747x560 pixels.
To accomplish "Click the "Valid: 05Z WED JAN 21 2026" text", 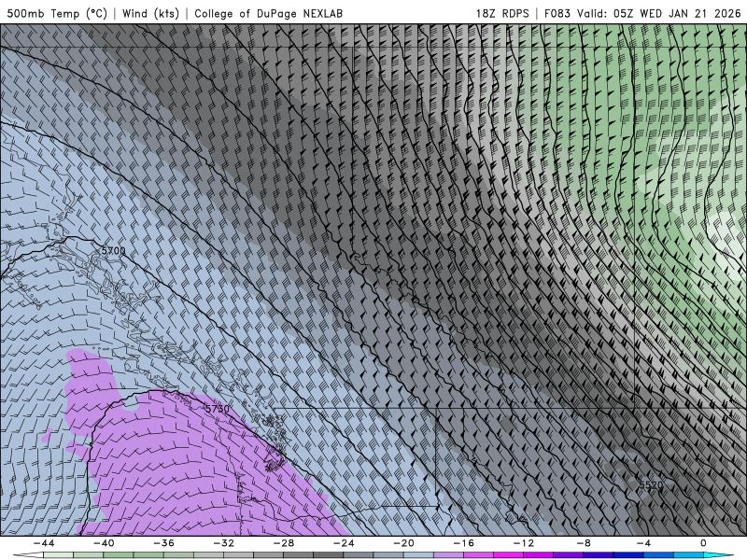I will click(x=659, y=14).
